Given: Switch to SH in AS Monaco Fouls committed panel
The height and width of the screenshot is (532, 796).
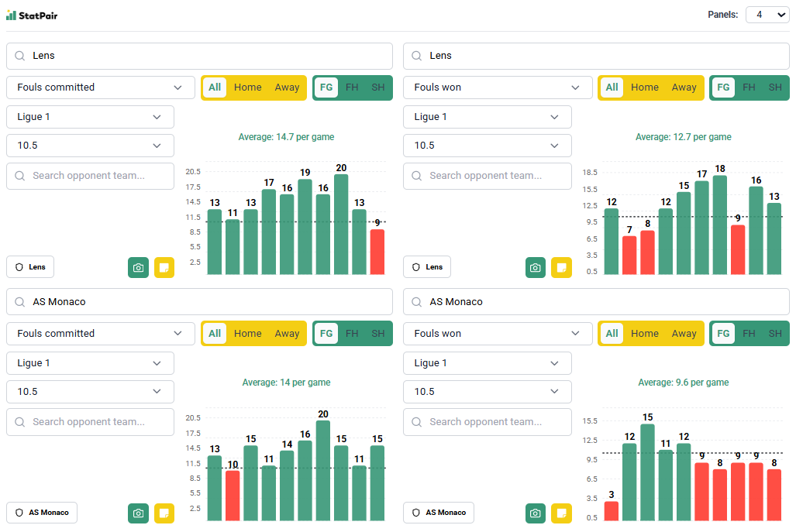Looking at the screenshot, I should tap(377, 334).
